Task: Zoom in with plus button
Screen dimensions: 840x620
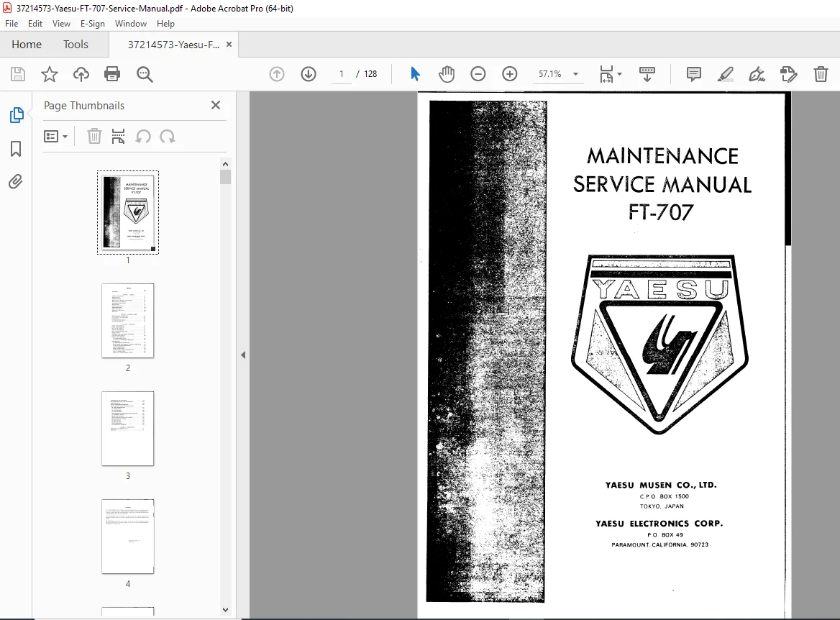Action: pos(509,74)
